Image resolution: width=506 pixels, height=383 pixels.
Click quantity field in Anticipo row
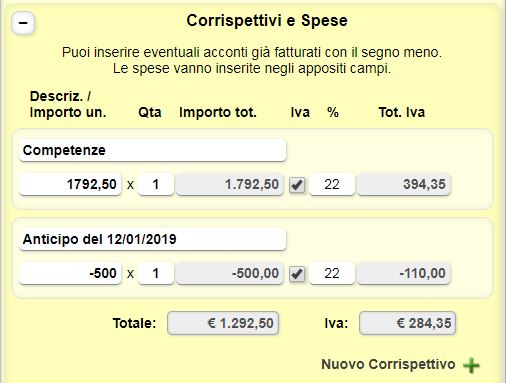pos(156,273)
